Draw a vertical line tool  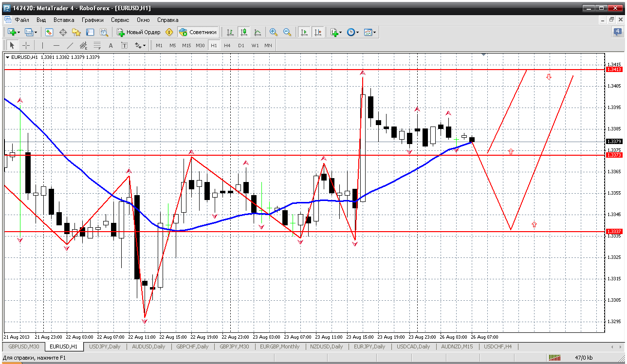click(43, 45)
